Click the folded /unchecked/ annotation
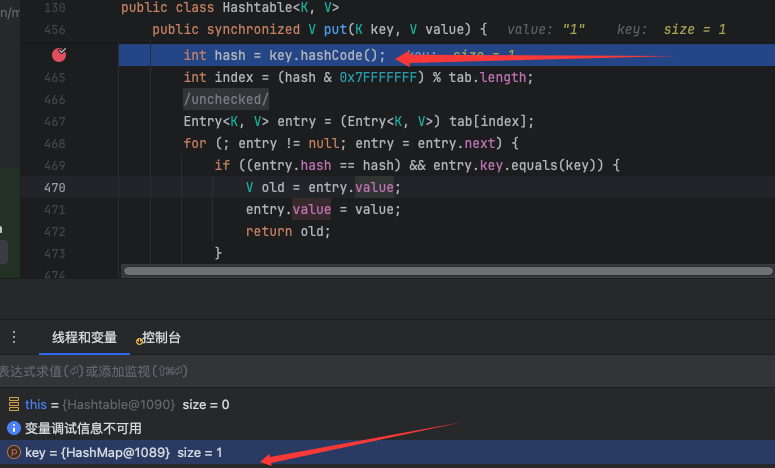 tap(226, 99)
